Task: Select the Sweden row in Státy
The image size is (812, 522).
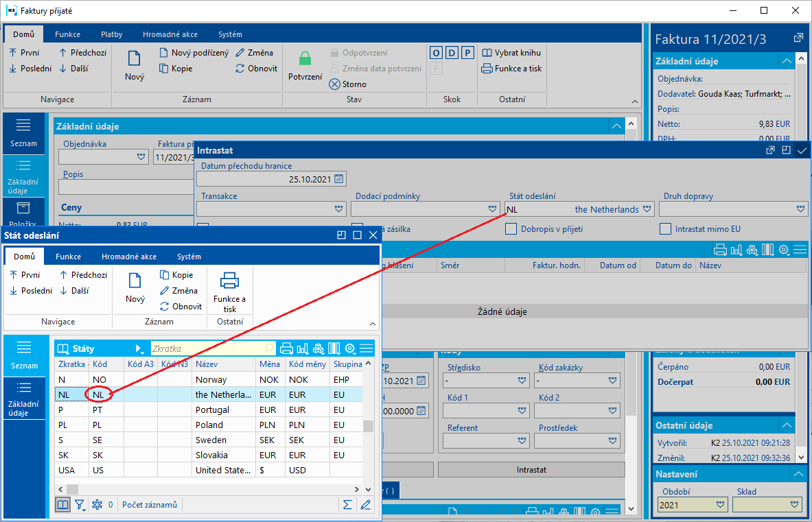Action: point(209,440)
